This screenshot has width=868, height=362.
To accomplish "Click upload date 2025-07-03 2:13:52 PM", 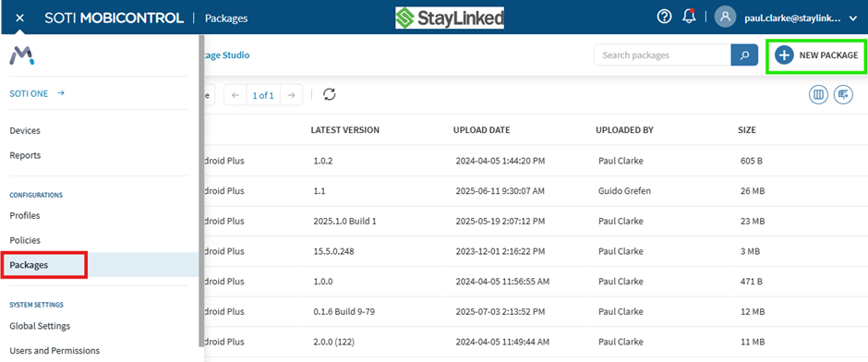I will pos(500,311).
